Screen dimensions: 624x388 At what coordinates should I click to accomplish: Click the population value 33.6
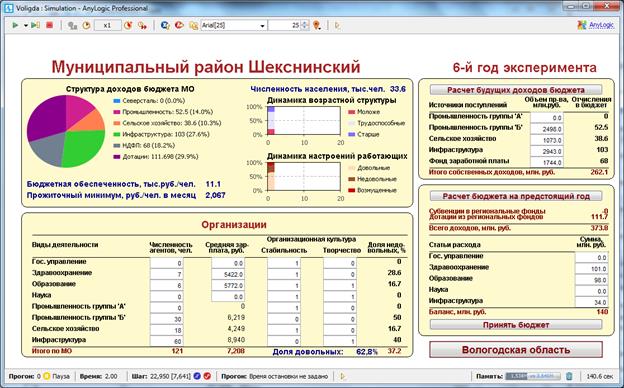398,89
